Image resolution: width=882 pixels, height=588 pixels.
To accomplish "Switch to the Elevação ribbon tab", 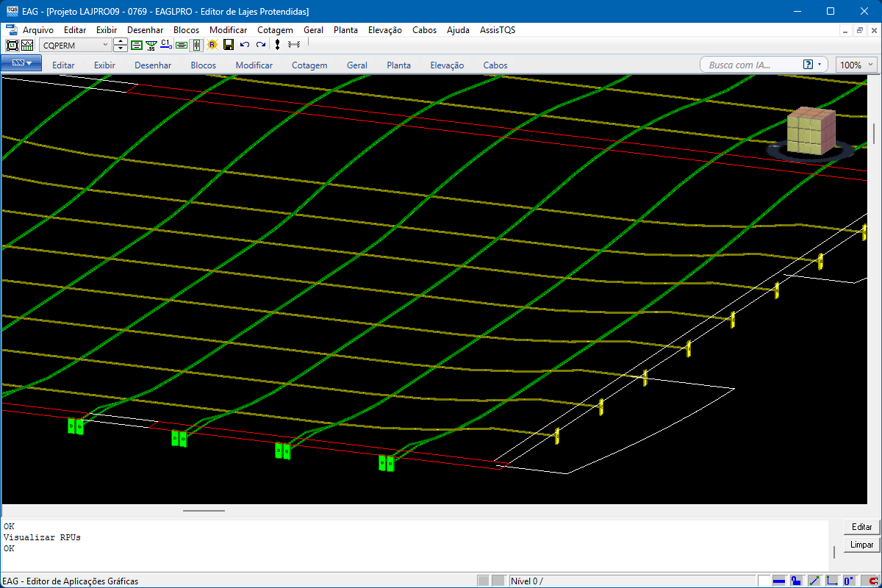I will 447,65.
